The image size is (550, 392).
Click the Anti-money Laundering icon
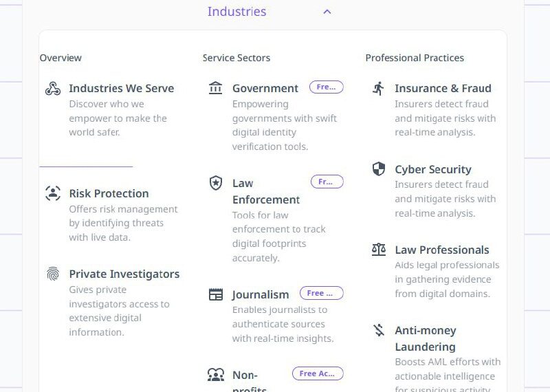click(379, 330)
